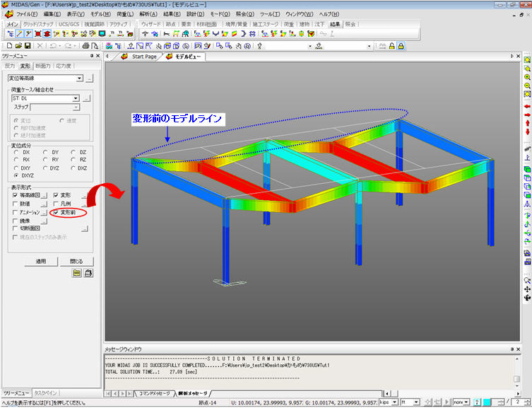Click the green isometric view cube icon

[x=527, y=169]
